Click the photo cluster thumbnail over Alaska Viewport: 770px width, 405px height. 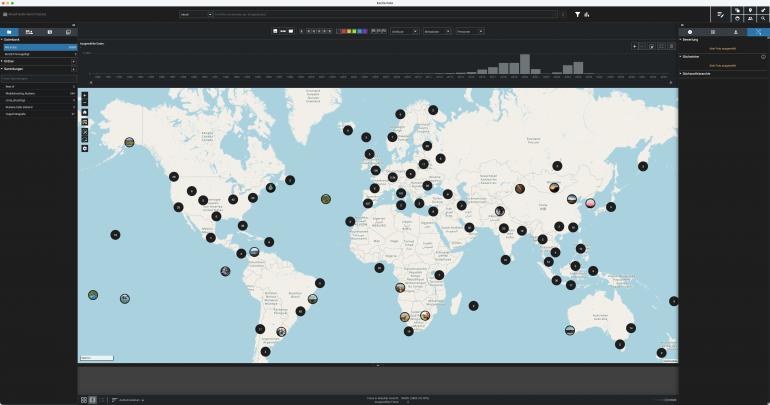(x=129, y=142)
